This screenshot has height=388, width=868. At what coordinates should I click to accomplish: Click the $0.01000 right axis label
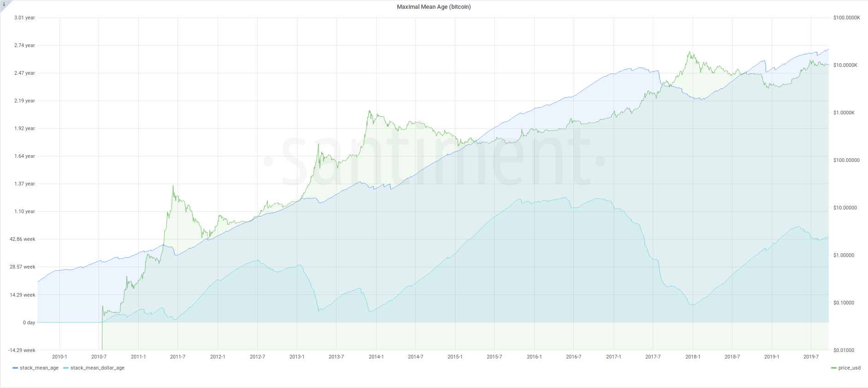[x=844, y=351]
